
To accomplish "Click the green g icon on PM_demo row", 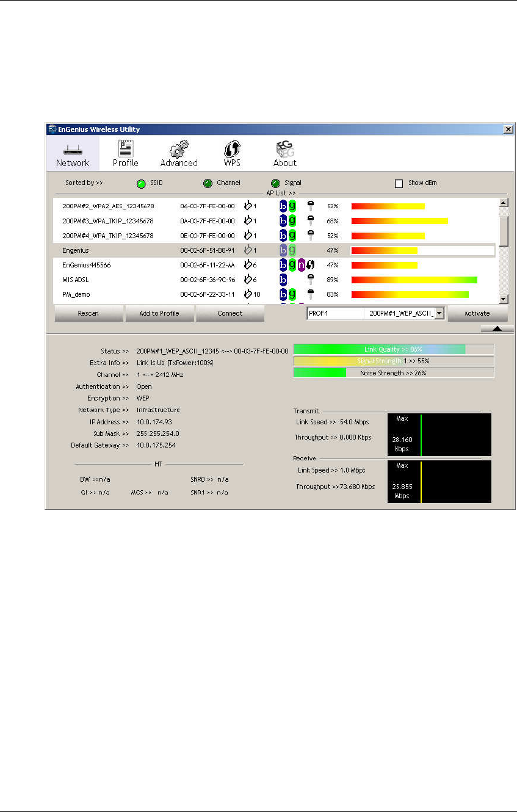I will (x=292, y=294).
